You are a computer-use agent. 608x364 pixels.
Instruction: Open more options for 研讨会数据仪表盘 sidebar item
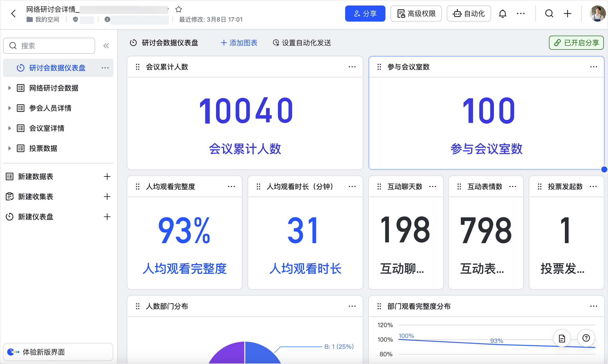coord(105,68)
